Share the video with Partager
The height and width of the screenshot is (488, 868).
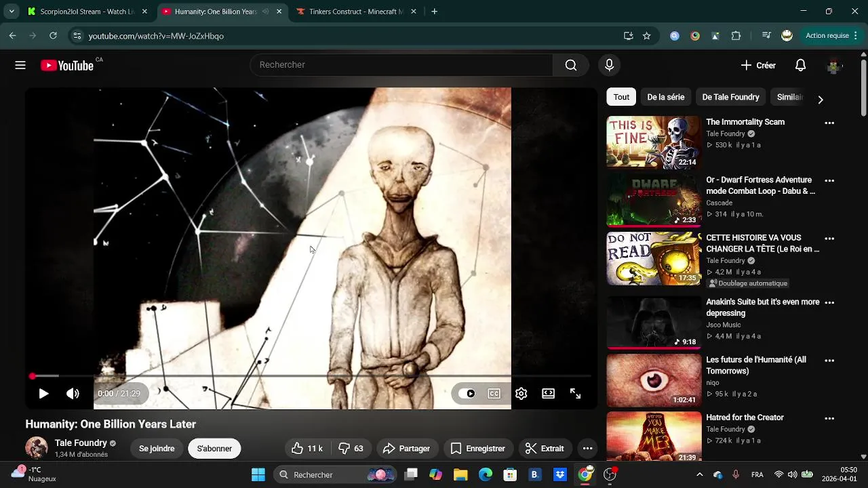407,449
